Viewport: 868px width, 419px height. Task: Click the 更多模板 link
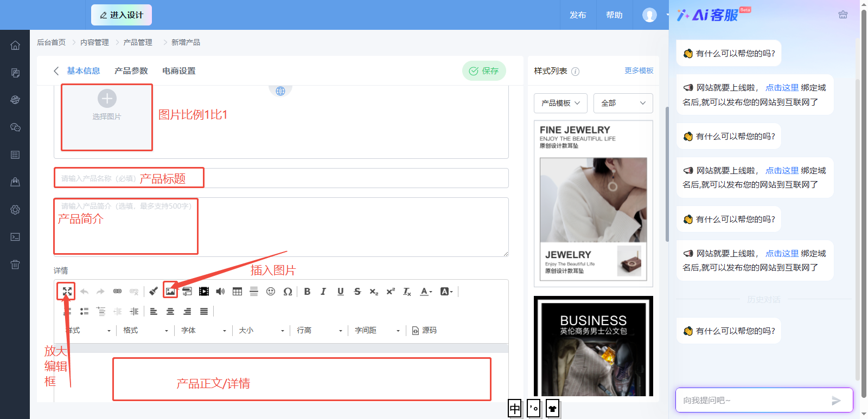[x=639, y=71]
